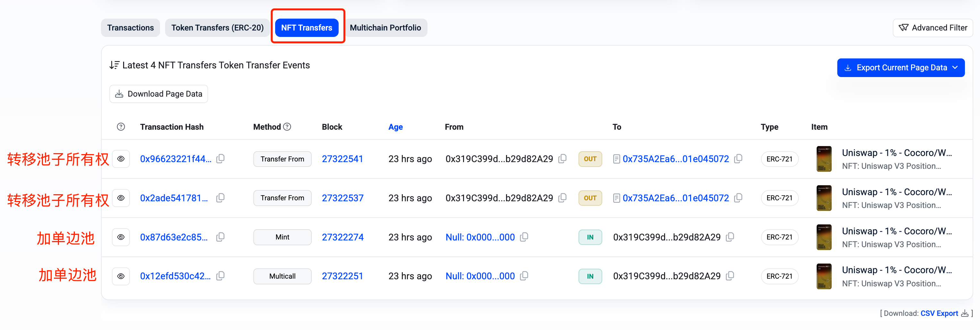Image resolution: width=980 pixels, height=330 pixels.
Task: Toggle sort order via Age column header
Action: (x=395, y=127)
